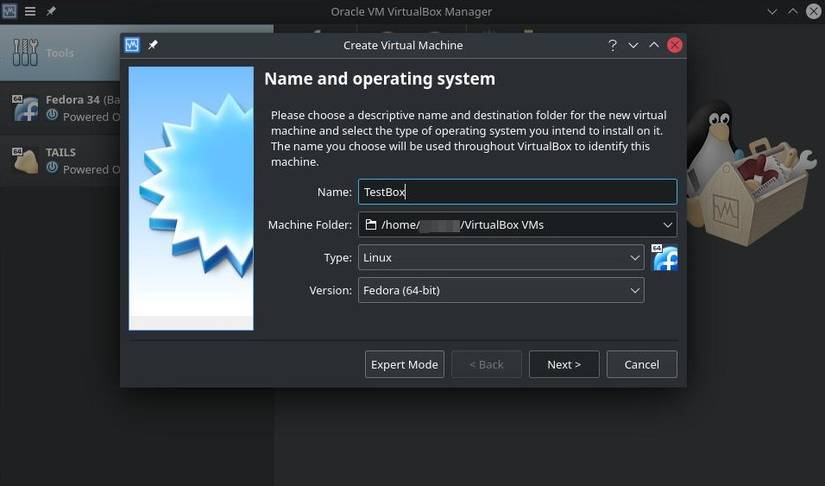
Task: Click the Name field containing TestBox
Action: pos(517,192)
